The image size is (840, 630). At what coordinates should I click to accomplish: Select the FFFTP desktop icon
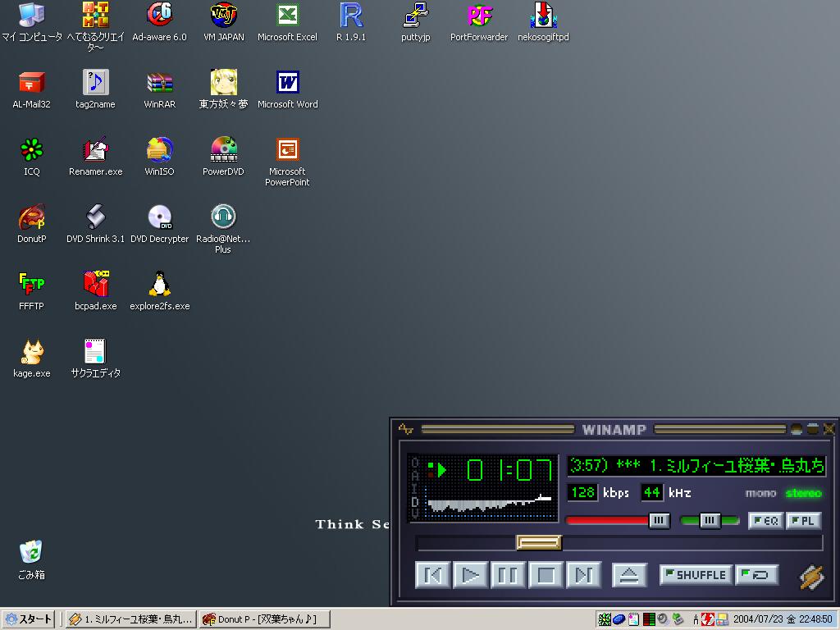(32, 291)
